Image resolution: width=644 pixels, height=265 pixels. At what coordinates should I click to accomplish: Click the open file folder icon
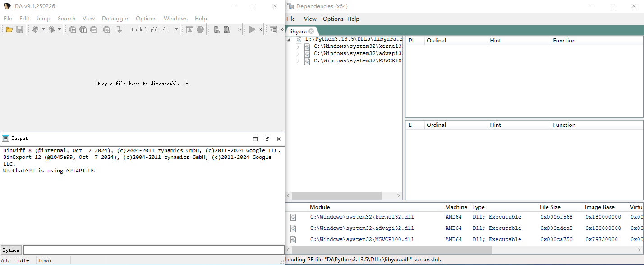pyautogui.click(x=9, y=29)
